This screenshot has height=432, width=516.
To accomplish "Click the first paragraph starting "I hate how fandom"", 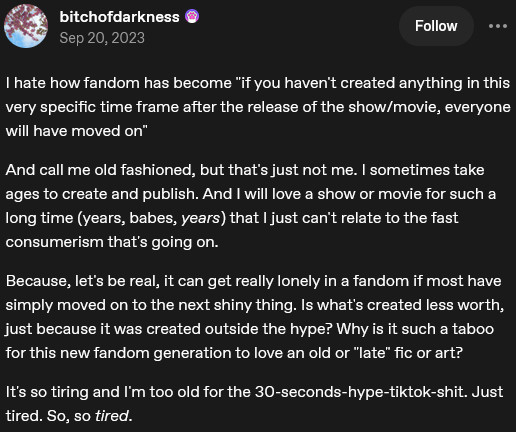I will click(x=258, y=107).
